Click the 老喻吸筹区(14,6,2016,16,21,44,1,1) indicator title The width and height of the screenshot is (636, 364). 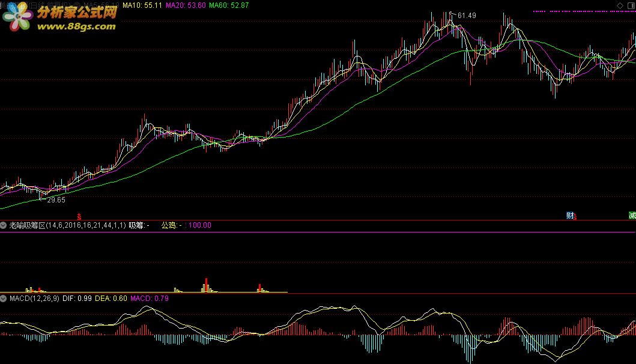click(x=67, y=225)
